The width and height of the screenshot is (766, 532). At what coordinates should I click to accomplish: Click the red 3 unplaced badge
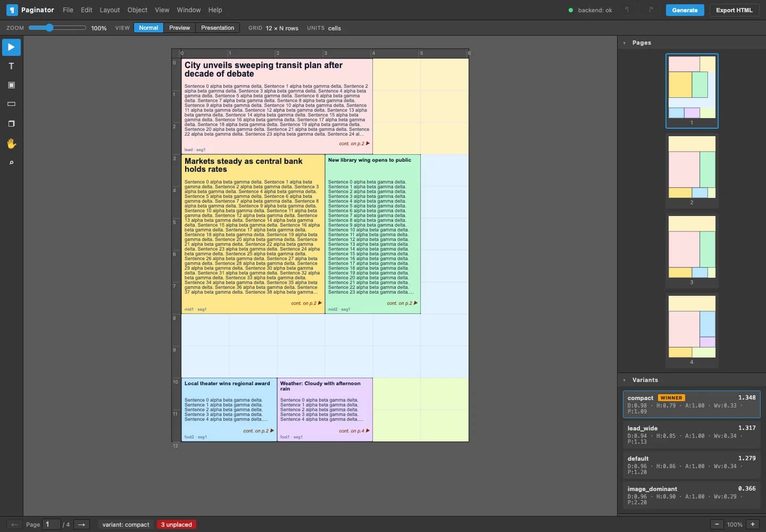[x=177, y=525]
